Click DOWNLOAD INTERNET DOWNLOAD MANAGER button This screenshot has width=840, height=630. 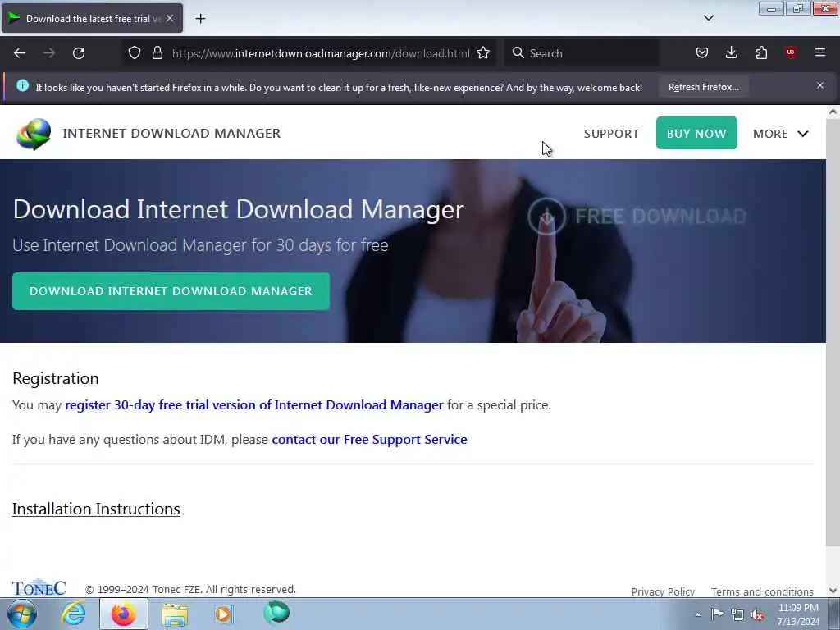pyautogui.click(x=171, y=291)
